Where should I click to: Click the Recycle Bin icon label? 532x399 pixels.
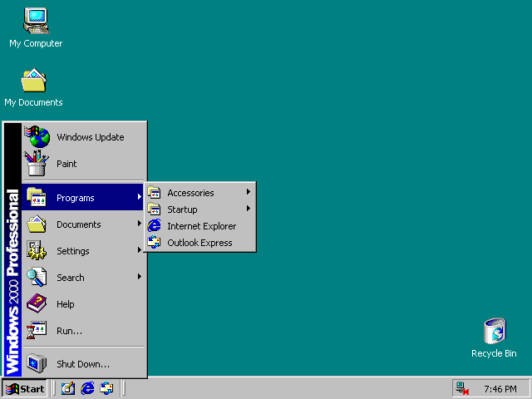tap(494, 353)
